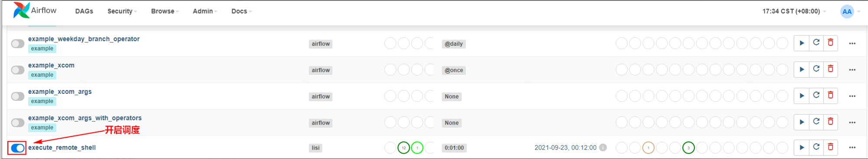Image resolution: width=868 pixels, height=159 pixels.
Task: Show next run info icon for execute_remote_shell
Action: (x=603, y=148)
